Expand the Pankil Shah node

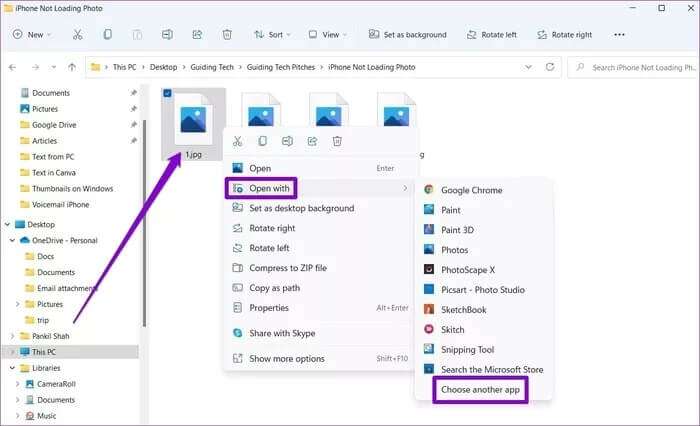coord(12,336)
